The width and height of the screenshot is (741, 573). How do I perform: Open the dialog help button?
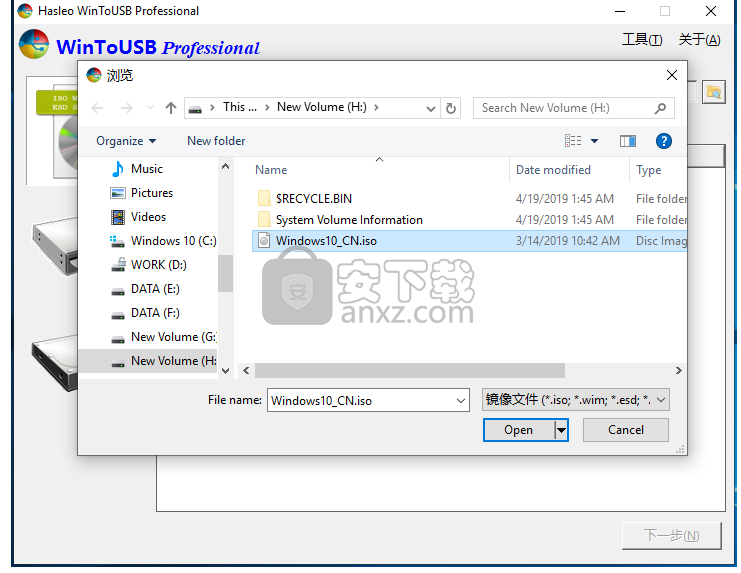(663, 141)
